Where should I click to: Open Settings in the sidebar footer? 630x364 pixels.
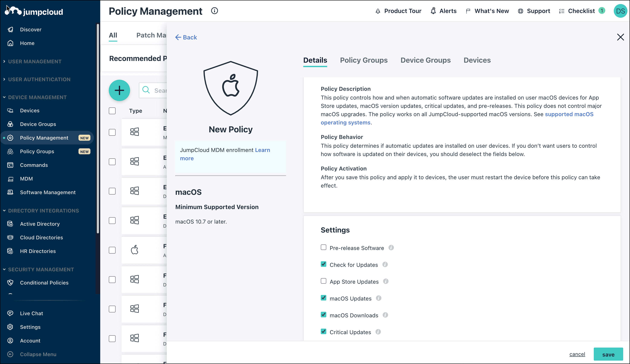30,327
